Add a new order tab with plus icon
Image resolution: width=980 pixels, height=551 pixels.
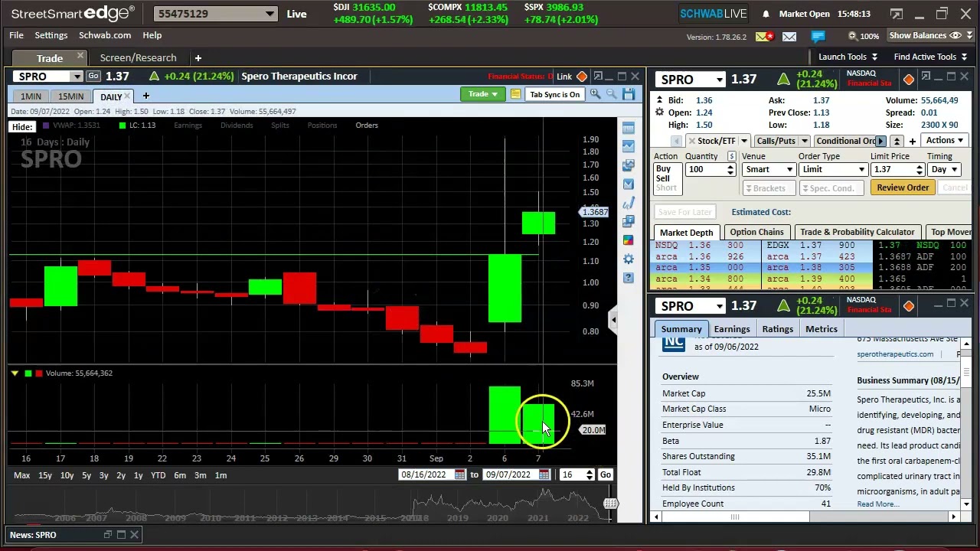[x=913, y=141]
